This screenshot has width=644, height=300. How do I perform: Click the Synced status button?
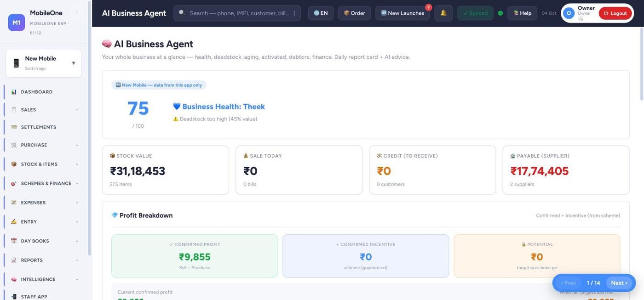point(475,13)
